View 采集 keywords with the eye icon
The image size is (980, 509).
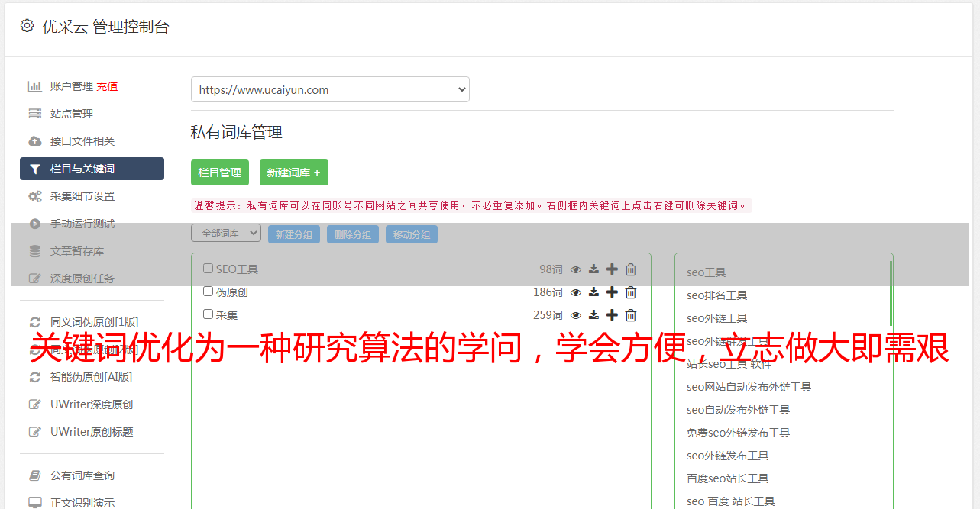[x=576, y=315]
